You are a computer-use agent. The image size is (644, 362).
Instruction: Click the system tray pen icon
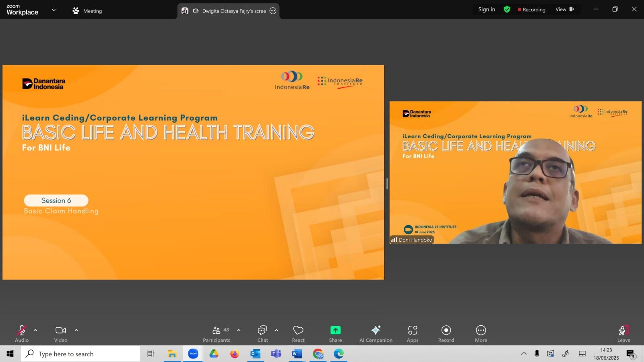(566, 354)
